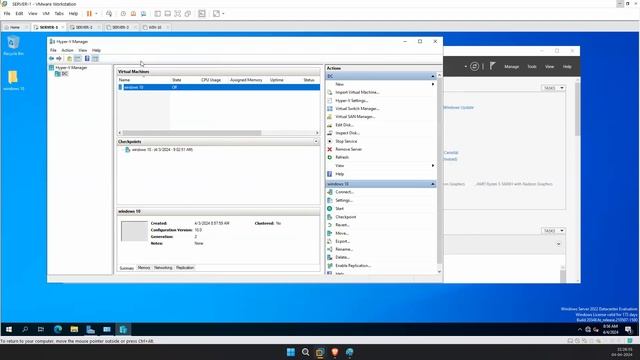This screenshot has width=640, height=360.
Task: Click Stop Service action
Action: (346, 141)
